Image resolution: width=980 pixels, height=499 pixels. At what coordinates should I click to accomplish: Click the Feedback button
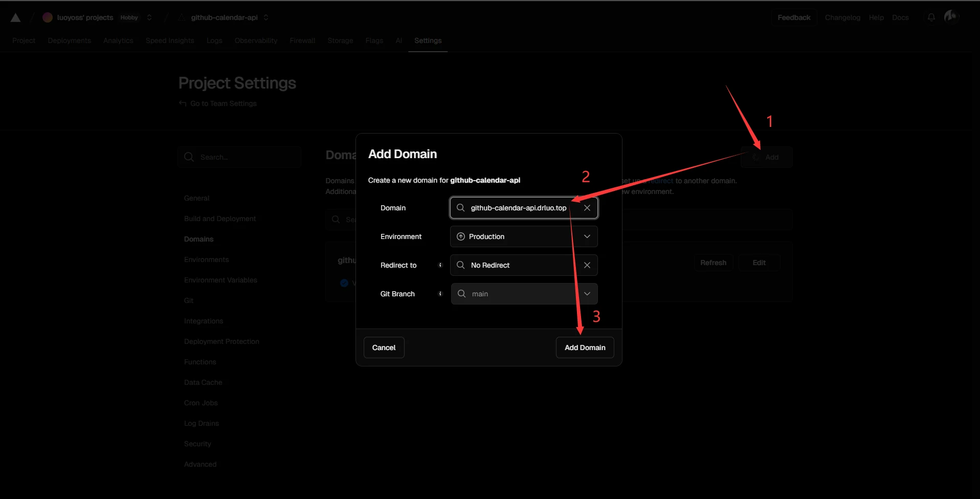point(794,17)
